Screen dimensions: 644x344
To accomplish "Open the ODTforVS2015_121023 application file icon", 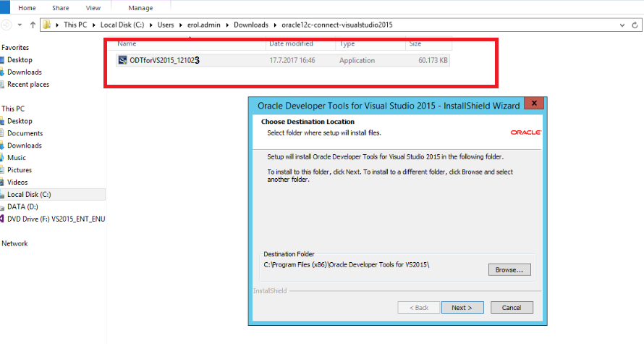I will (x=123, y=61).
